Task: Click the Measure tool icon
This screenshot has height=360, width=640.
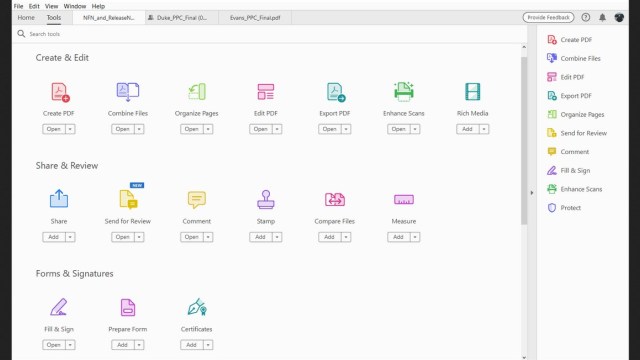Action: (404, 200)
